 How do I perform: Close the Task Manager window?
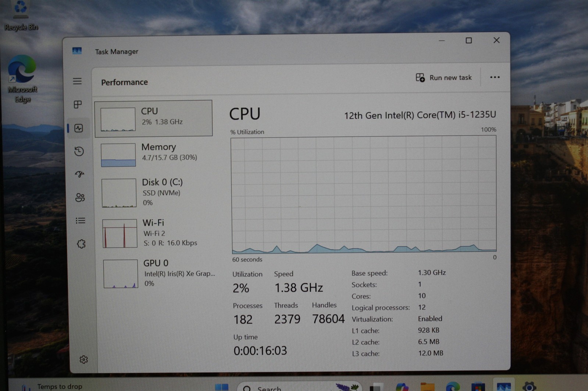(x=496, y=40)
